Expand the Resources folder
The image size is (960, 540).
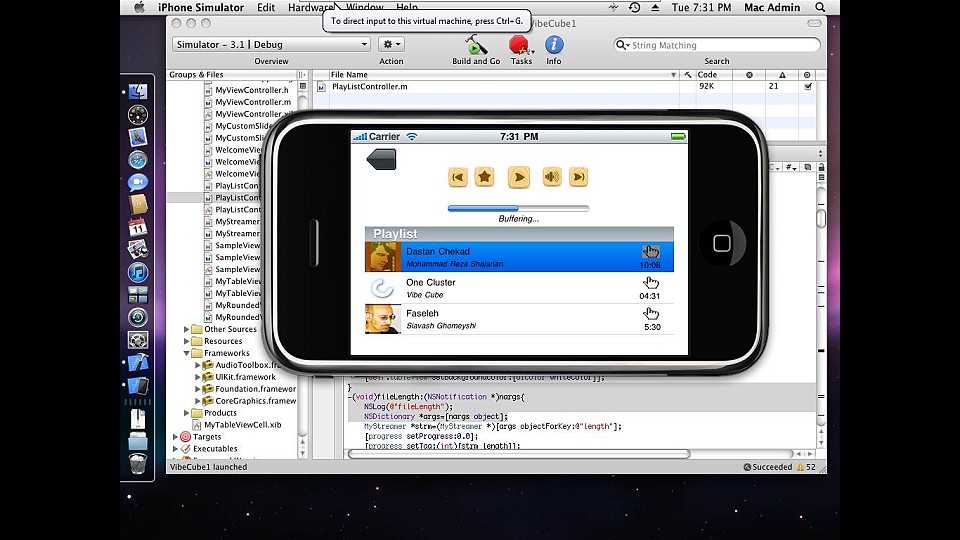(x=186, y=341)
